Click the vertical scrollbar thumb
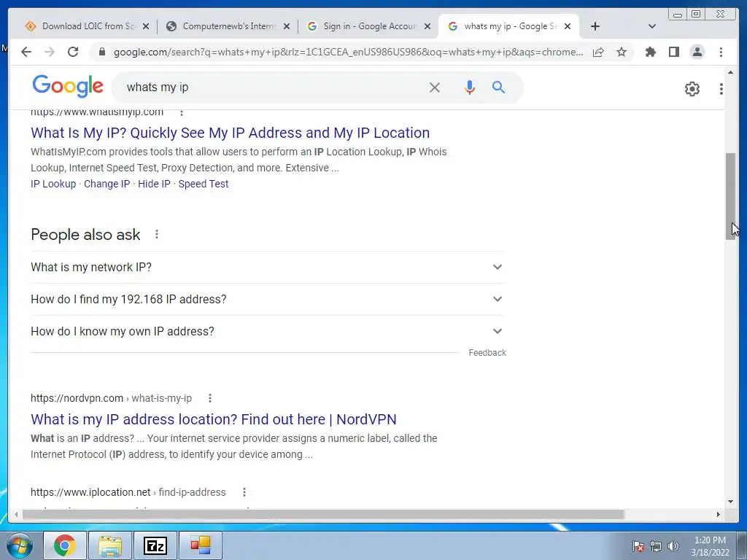 (x=730, y=196)
